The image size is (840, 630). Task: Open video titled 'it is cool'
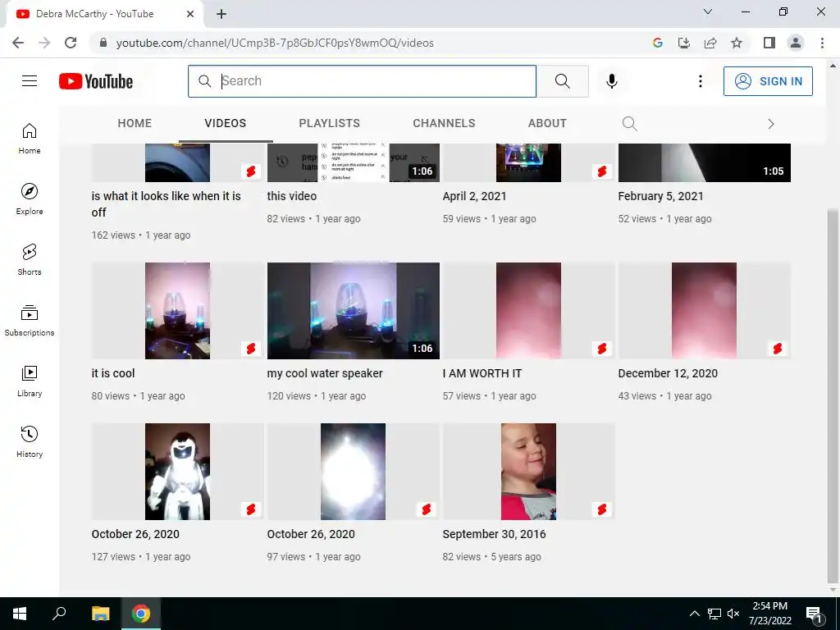(x=113, y=373)
